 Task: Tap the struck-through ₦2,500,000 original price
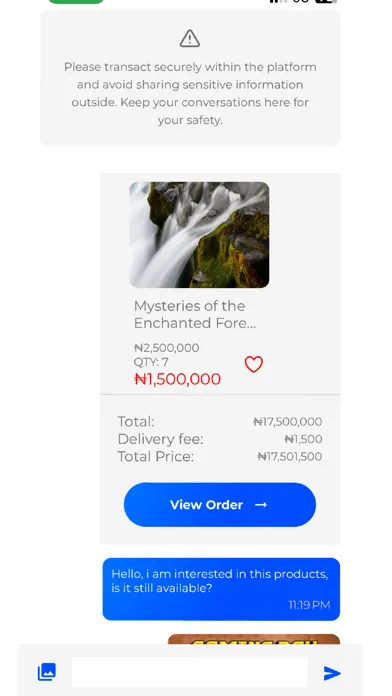click(166, 348)
